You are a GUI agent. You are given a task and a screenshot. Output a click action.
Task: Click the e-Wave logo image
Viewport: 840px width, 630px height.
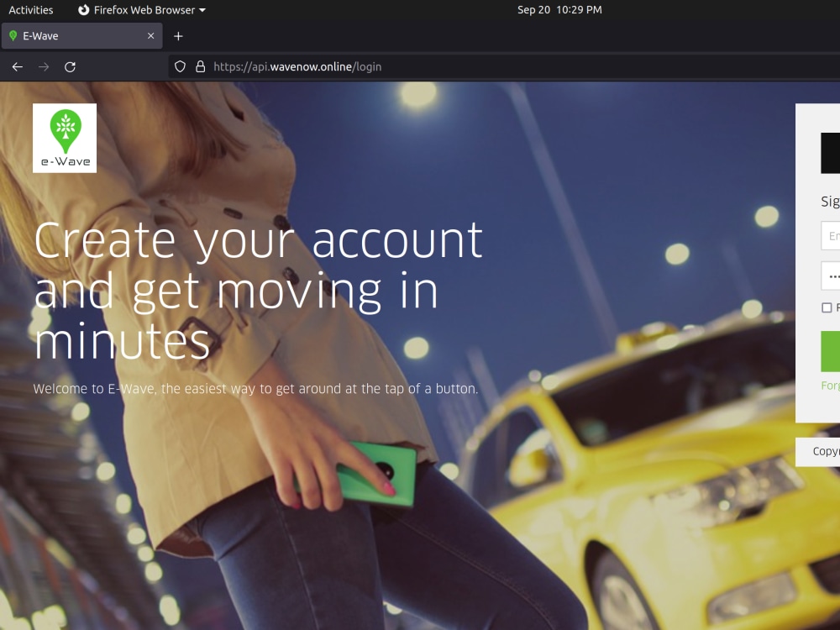65,139
